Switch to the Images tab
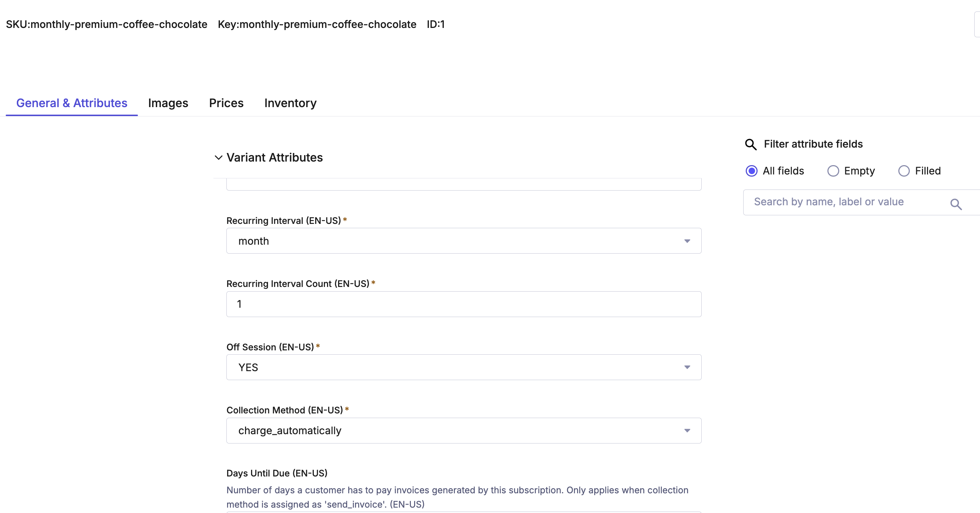 168,103
